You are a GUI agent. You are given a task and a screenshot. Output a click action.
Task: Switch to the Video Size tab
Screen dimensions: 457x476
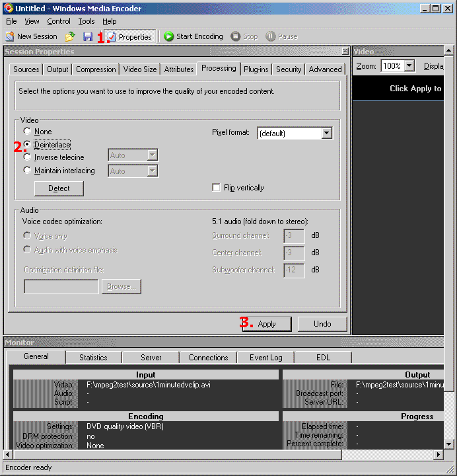coord(140,69)
